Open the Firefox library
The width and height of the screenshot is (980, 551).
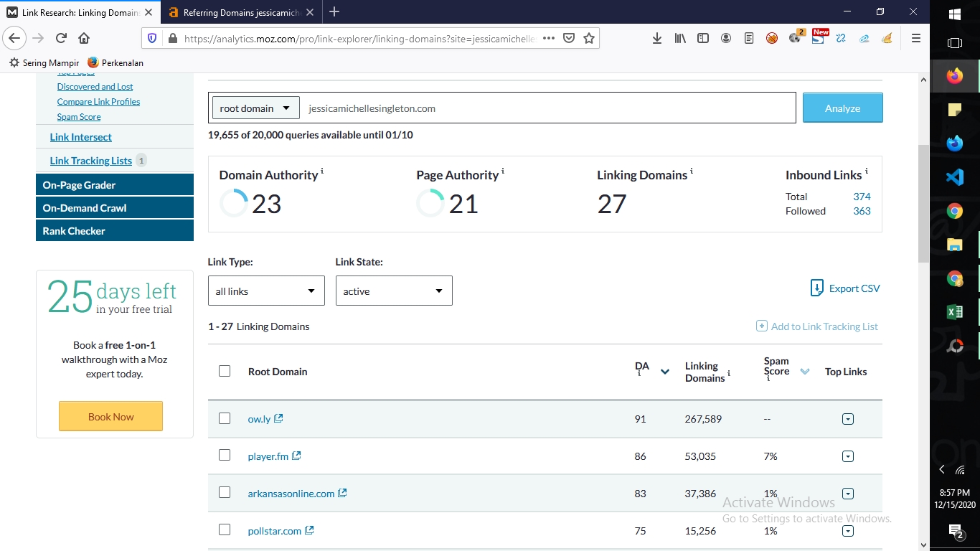pyautogui.click(x=680, y=38)
